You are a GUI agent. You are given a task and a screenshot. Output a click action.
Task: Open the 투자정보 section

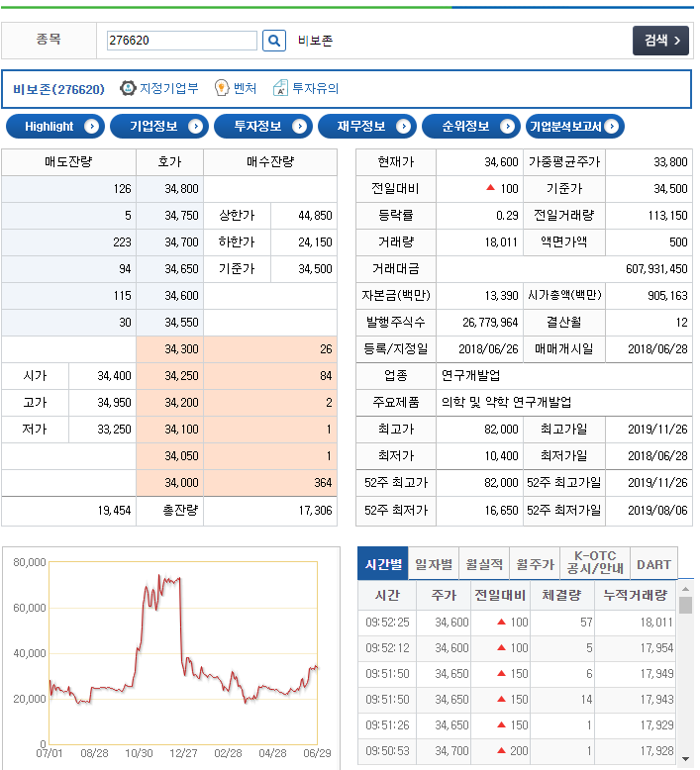[263, 127]
